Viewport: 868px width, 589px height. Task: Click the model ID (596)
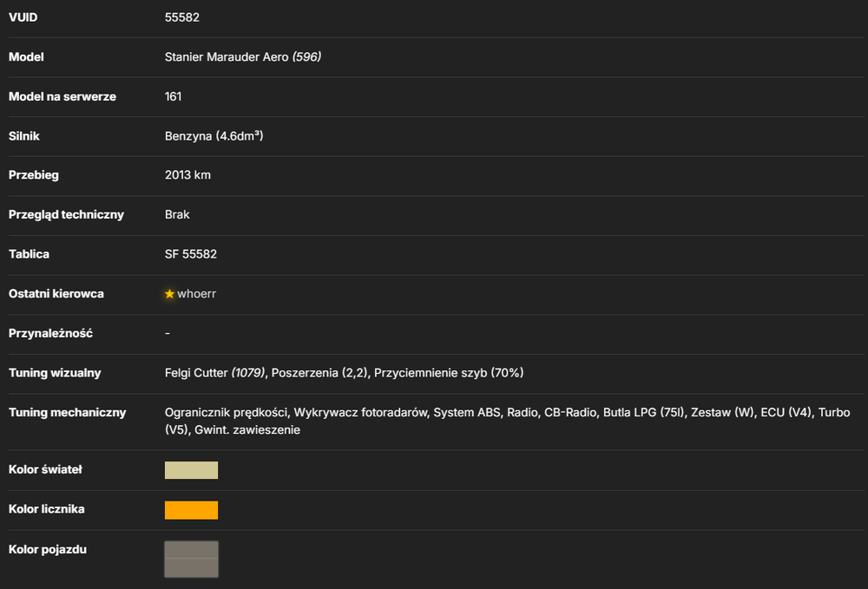[306, 57]
